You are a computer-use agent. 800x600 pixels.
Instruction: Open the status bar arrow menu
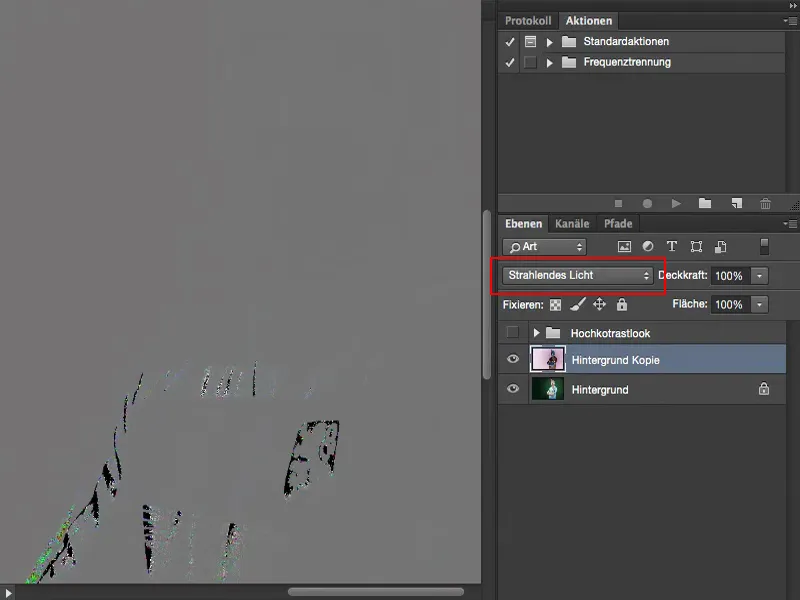pyautogui.click(x=8, y=593)
